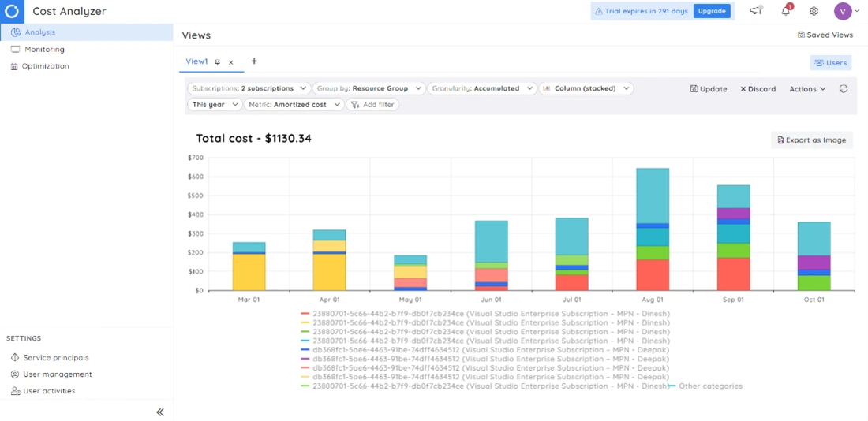Open the Group by Resource Group dropdown
The height and width of the screenshot is (421, 868).
pyautogui.click(x=369, y=88)
